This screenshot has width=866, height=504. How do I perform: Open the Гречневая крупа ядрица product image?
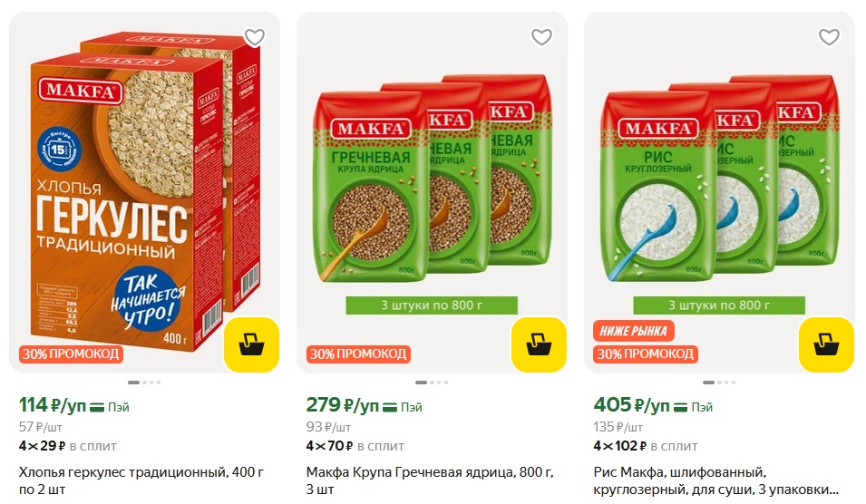point(432,192)
